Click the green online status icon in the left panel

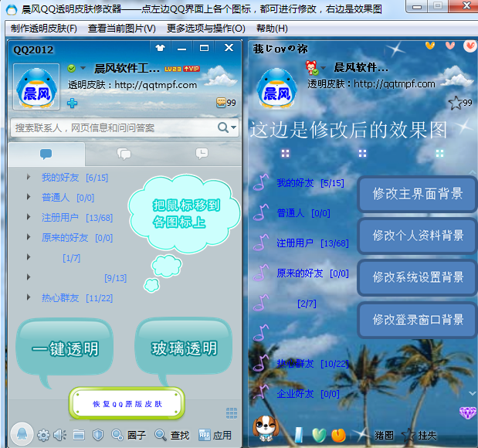coord(72,68)
